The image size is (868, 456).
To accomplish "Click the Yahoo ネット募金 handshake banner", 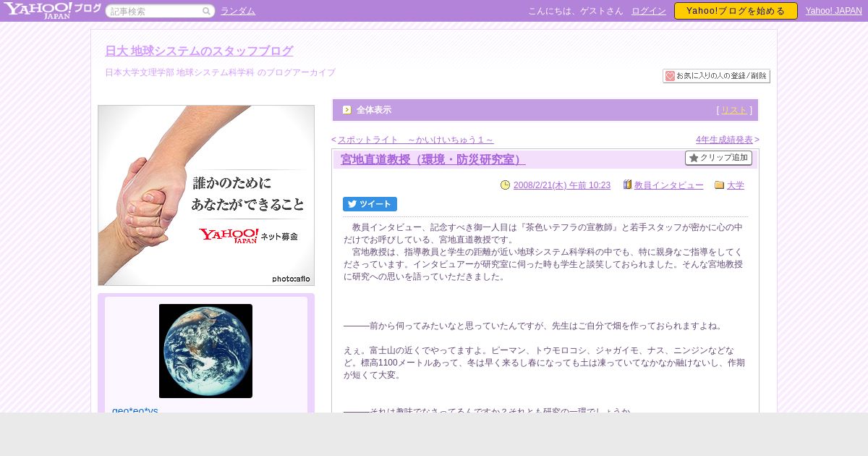I will (206, 195).
